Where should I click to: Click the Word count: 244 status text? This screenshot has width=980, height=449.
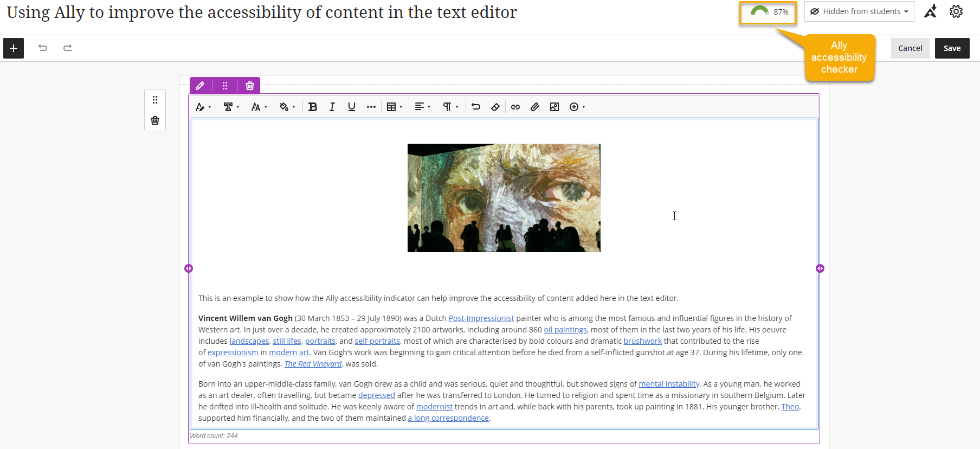[x=214, y=436]
